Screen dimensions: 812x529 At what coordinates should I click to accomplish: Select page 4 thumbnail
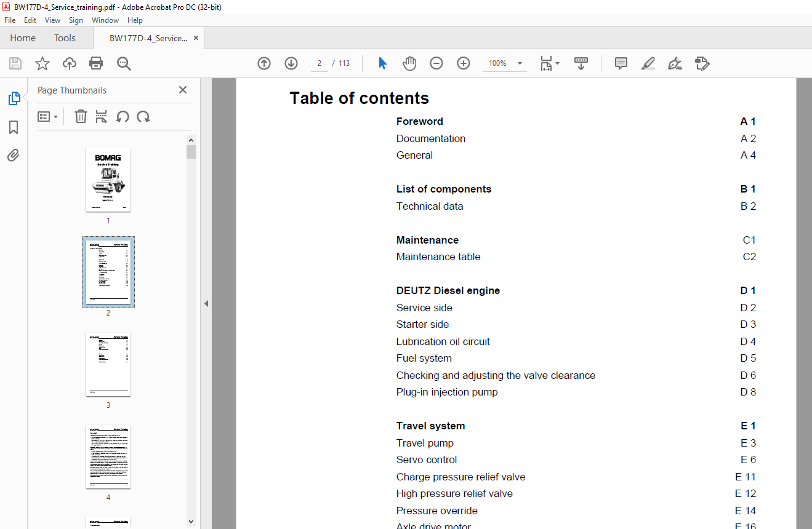pos(108,457)
